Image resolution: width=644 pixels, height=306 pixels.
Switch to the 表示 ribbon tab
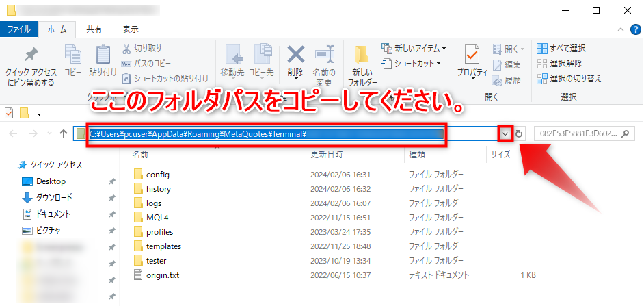(x=130, y=29)
